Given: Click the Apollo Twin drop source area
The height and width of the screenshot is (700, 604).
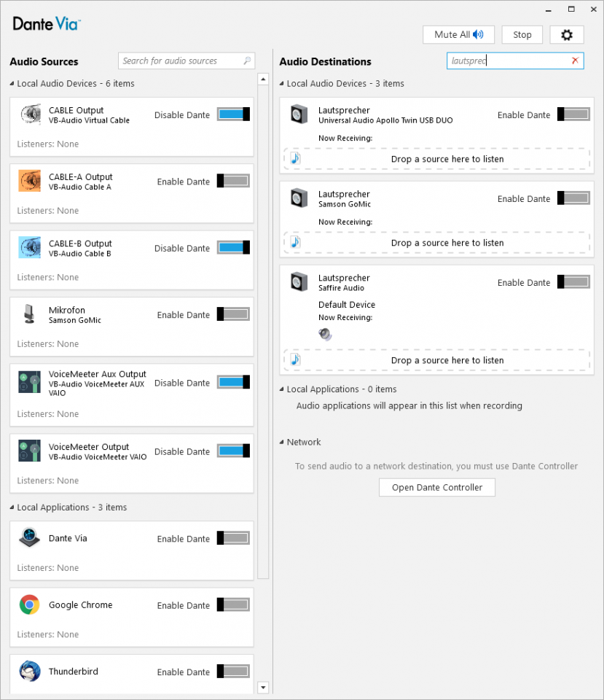Looking at the screenshot, I should (436, 159).
